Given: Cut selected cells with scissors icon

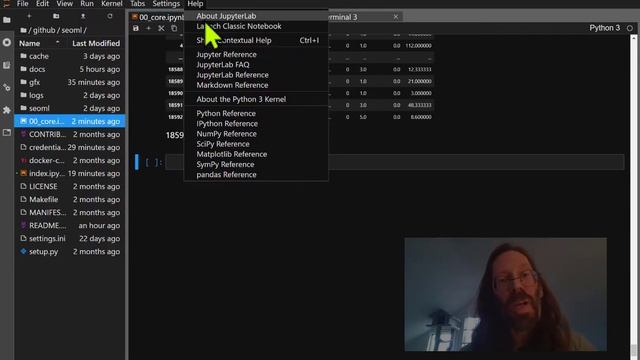Looking at the screenshot, I should [x=161, y=29].
